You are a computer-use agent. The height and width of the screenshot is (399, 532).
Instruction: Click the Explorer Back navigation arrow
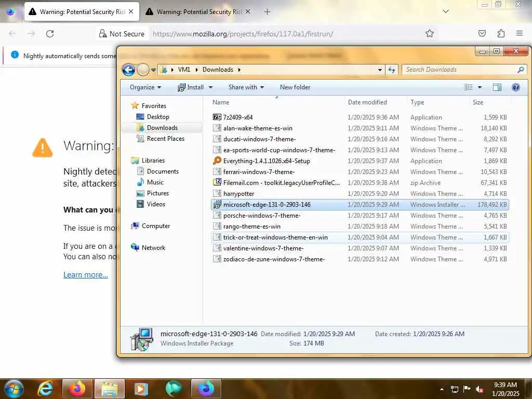(128, 70)
